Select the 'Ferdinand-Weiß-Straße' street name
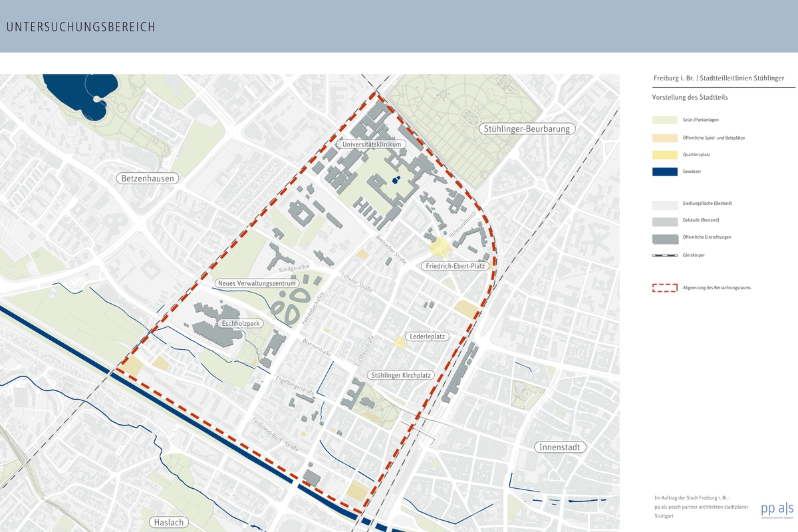The image size is (798, 532). (x=275, y=433)
